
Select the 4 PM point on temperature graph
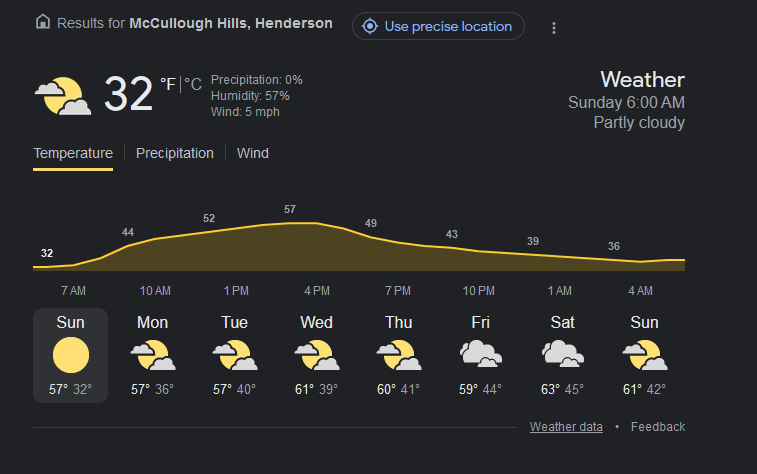pyautogui.click(x=316, y=223)
